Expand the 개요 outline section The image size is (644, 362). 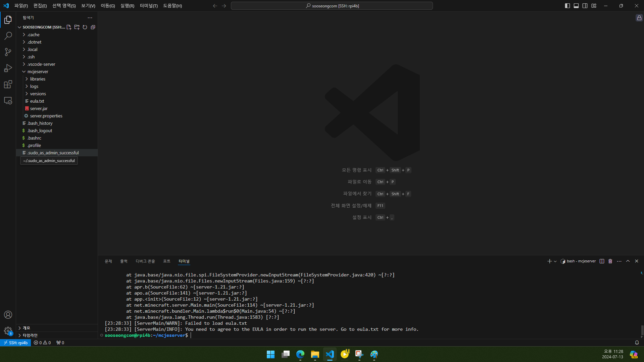(x=57, y=328)
